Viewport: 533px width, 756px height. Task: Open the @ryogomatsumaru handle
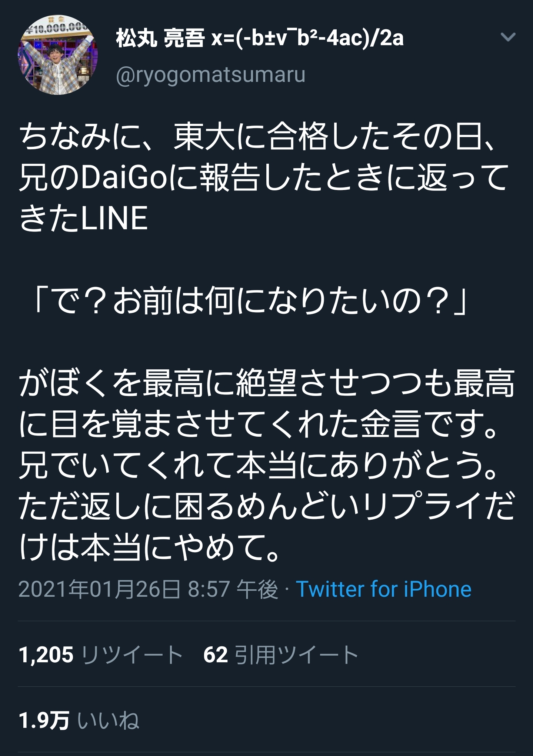pos(211,75)
